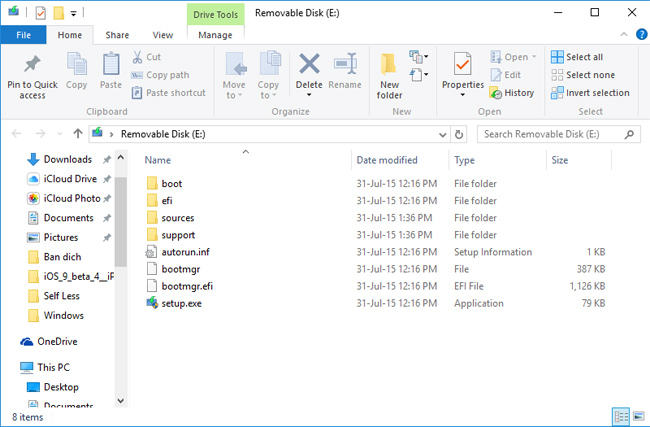Click the Refresh button
Image resolution: width=650 pixels, height=427 pixels.
tap(458, 134)
